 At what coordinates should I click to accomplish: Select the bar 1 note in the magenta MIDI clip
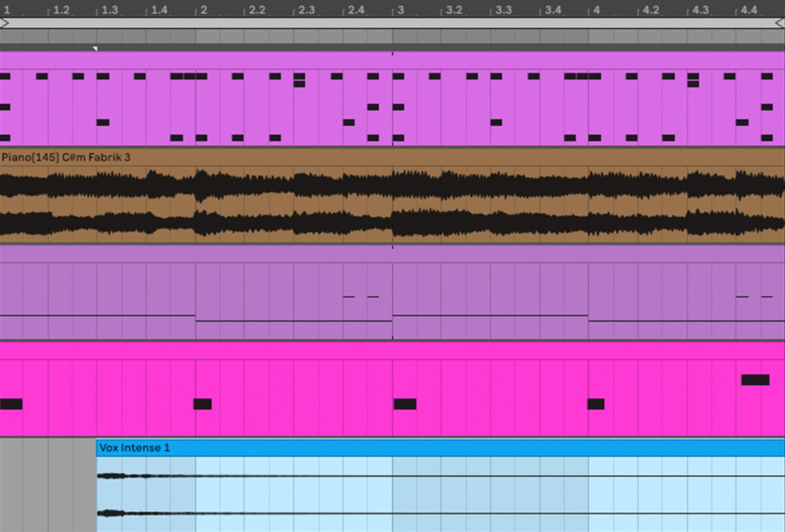[11, 404]
